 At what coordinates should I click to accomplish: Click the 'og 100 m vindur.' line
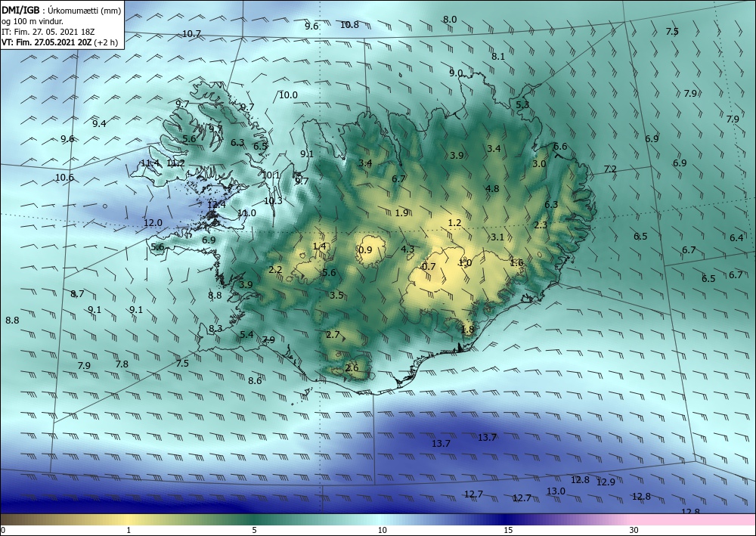33,21
